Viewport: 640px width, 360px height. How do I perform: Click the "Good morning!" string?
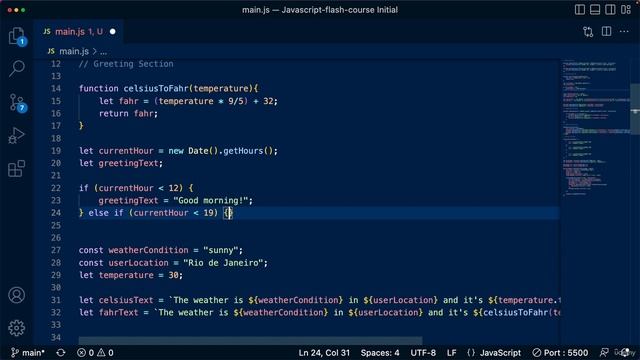(x=211, y=201)
